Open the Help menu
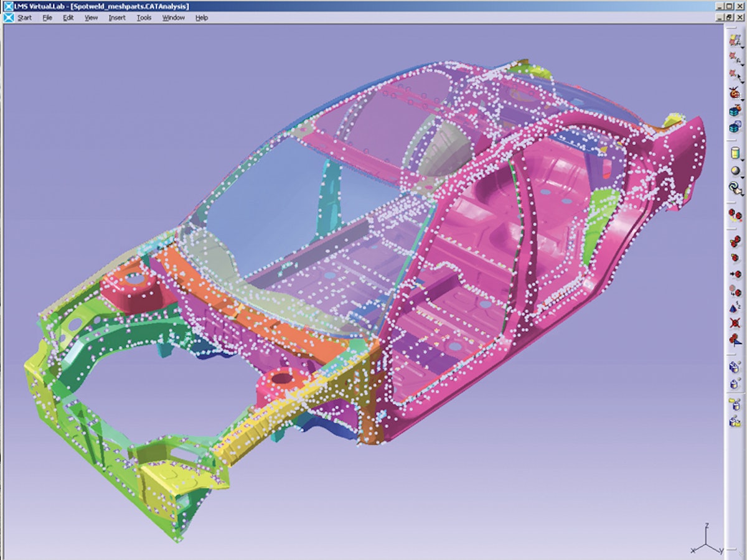Screen dimensions: 747x560 pyautogui.click(x=202, y=17)
